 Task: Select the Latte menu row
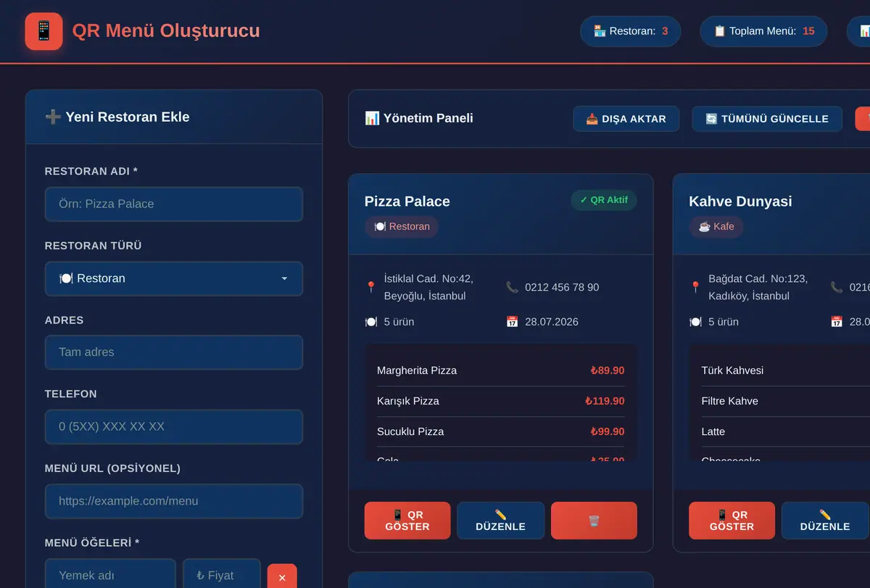click(x=786, y=431)
